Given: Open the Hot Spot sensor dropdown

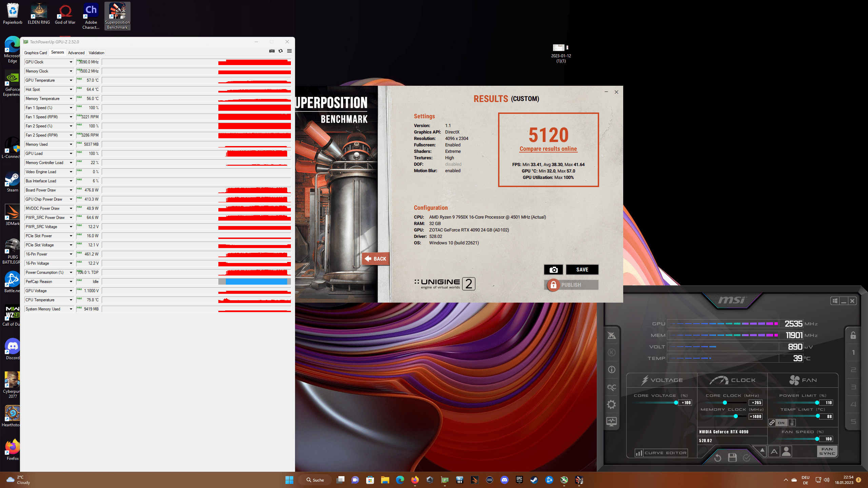Looking at the screenshot, I should click(x=71, y=89).
